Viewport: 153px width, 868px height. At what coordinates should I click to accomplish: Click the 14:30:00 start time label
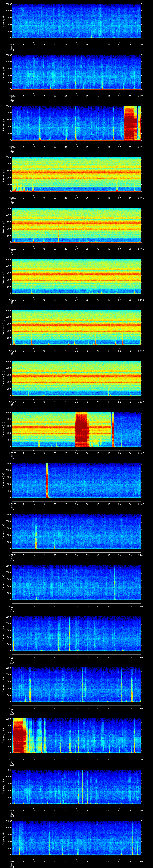click(x=12, y=453)
